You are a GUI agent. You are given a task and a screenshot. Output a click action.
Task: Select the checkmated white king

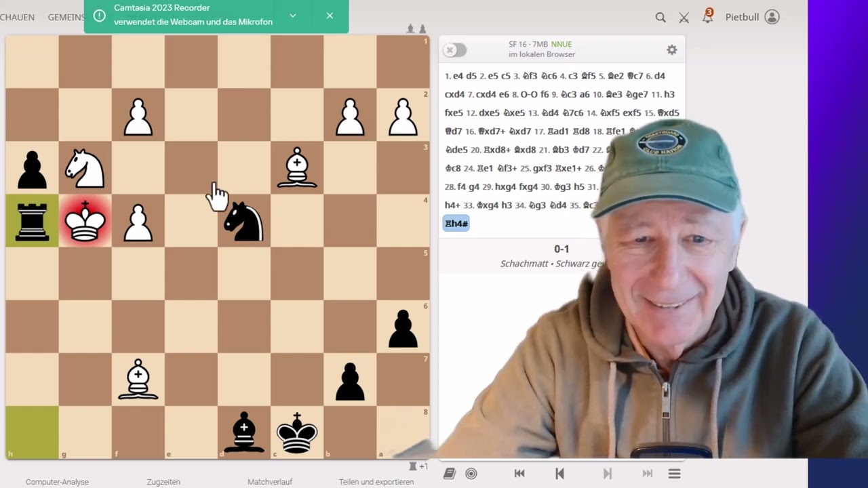pos(85,221)
